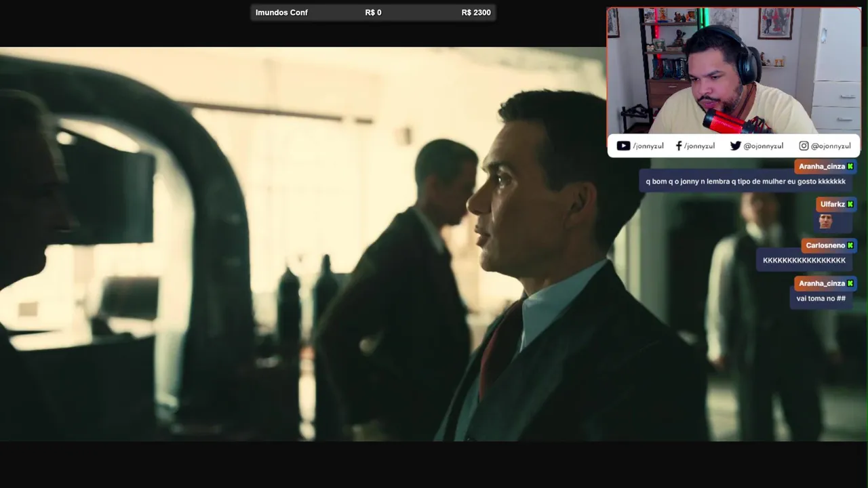Click the Facebook handle '/jonnyzul'
This screenshot has height=488, width=868.
699,146
